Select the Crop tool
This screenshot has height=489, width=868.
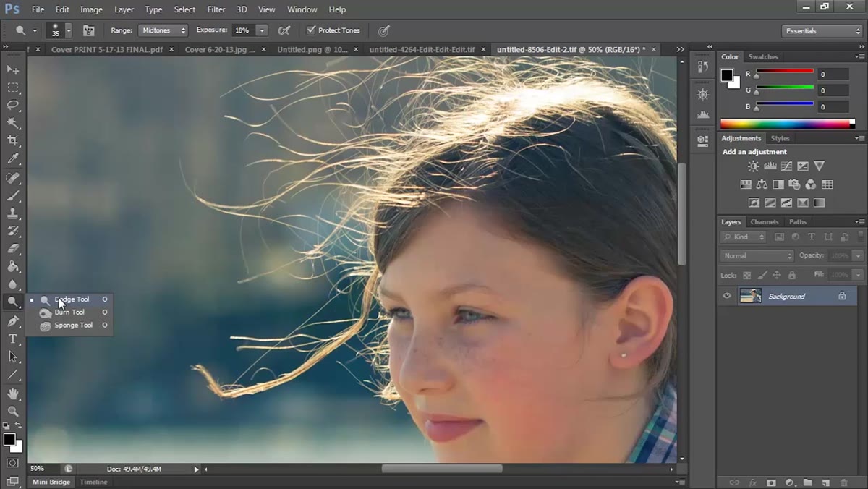click(13, 141)
